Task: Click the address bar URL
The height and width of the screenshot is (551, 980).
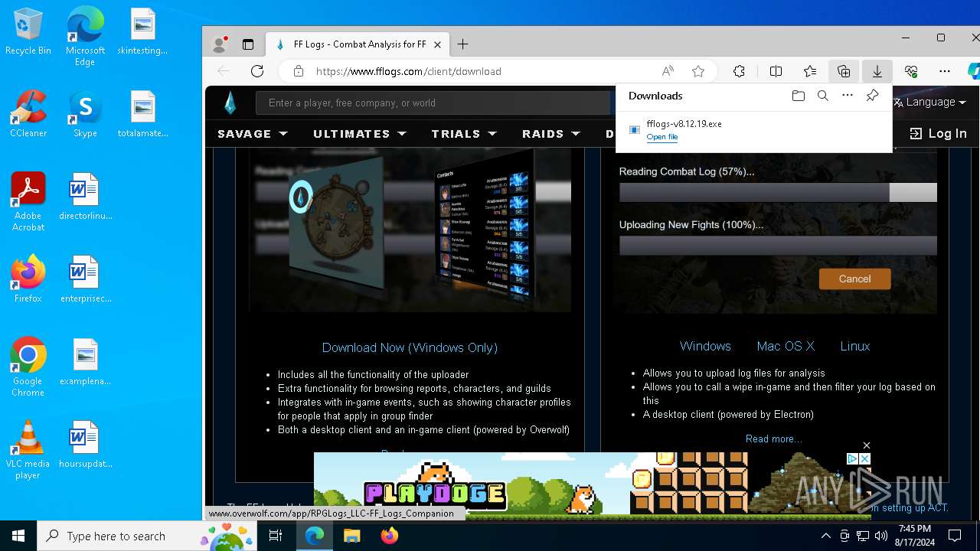Action: [408, 71]
